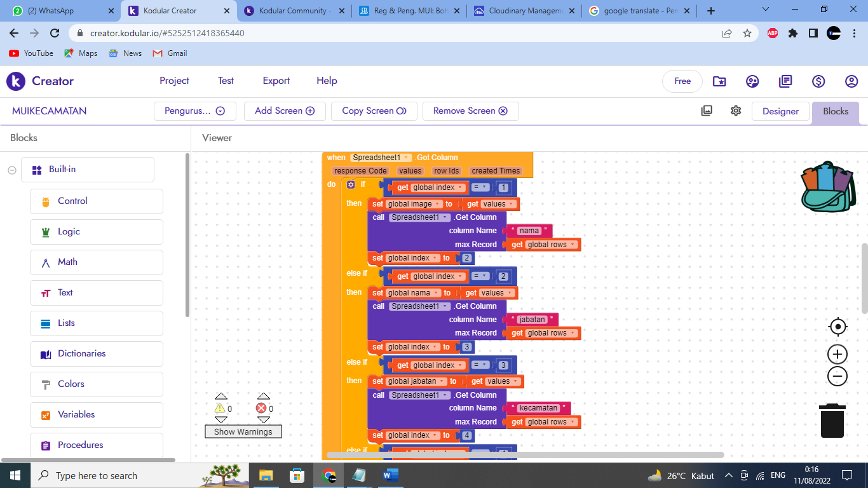This screenshot has height=488, width=868.
Task: Click the blocks palette vertical scrollbar
Action: pos(187,235)
